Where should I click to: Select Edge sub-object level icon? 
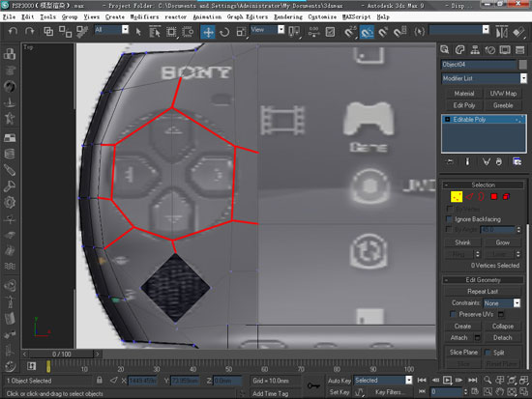click(x=469, y=196)
